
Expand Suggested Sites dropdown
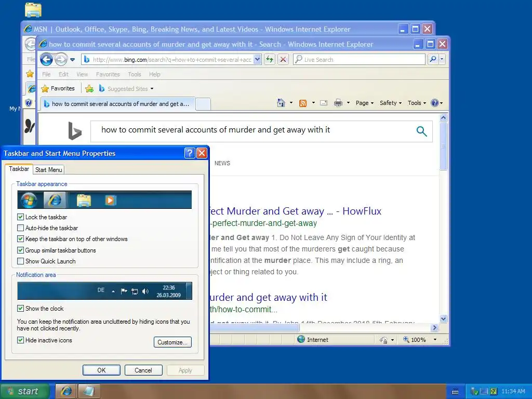[152, 88]
